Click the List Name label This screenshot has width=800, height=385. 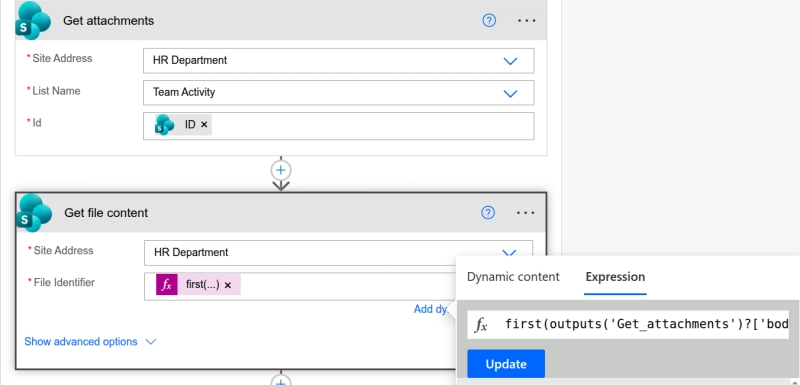56,91
